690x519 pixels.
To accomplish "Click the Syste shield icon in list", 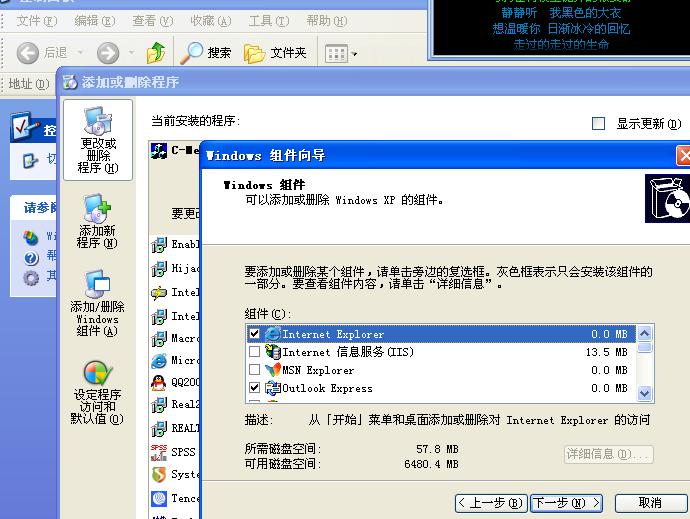I will click(x=159, y=475).
